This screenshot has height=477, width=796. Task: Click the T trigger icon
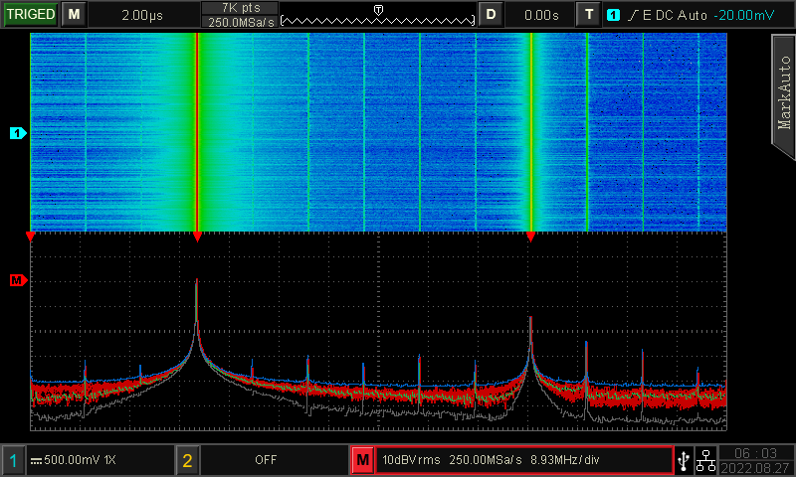(589, 15)
